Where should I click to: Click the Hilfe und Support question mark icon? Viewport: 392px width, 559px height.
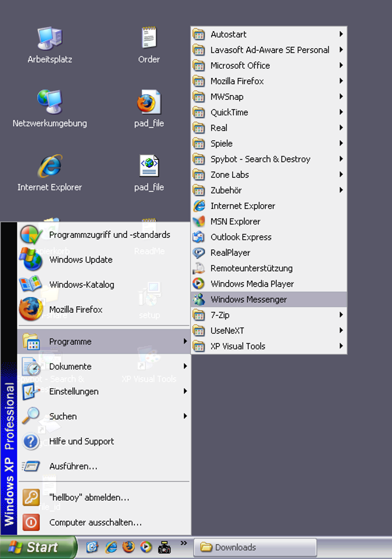pyautogui.click(x=31, y=441)
